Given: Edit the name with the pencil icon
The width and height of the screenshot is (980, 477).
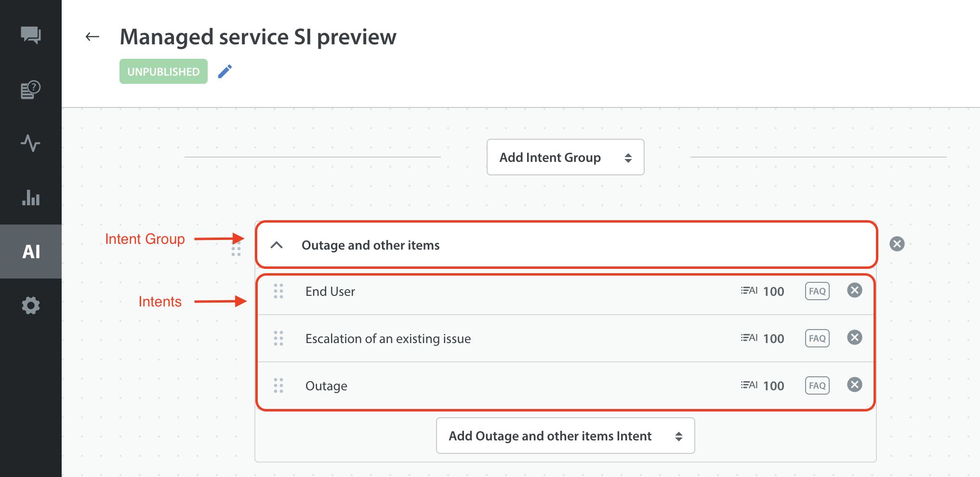Looking at the screenshot, I should pyautogui.click(x=225, y=71).
